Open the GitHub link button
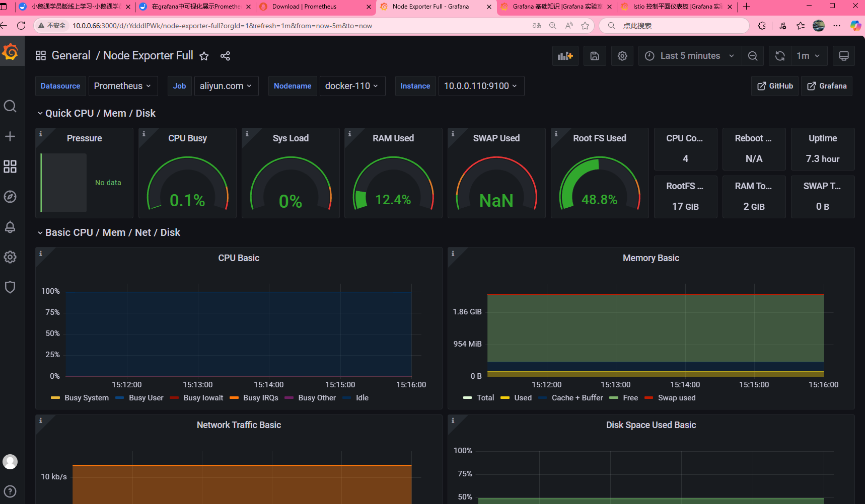The width and height of the screenshot is (865, 504). click(775, 86)
